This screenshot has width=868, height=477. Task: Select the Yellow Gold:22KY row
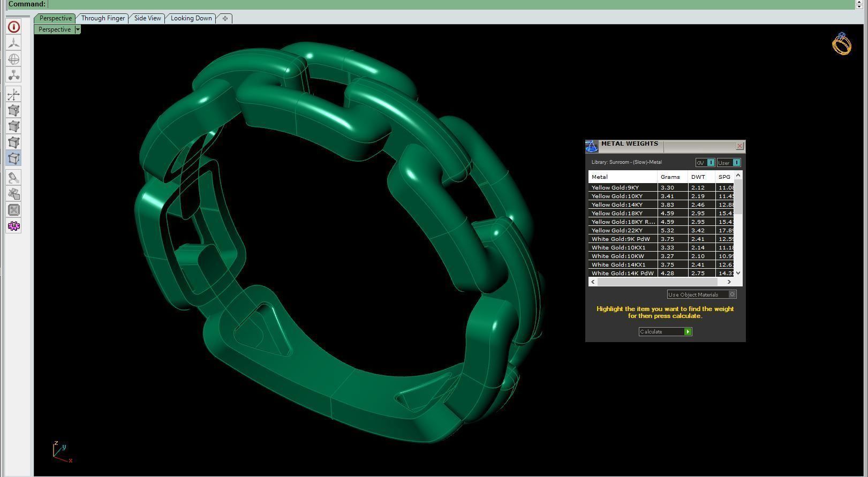click(x=662, y=230)
